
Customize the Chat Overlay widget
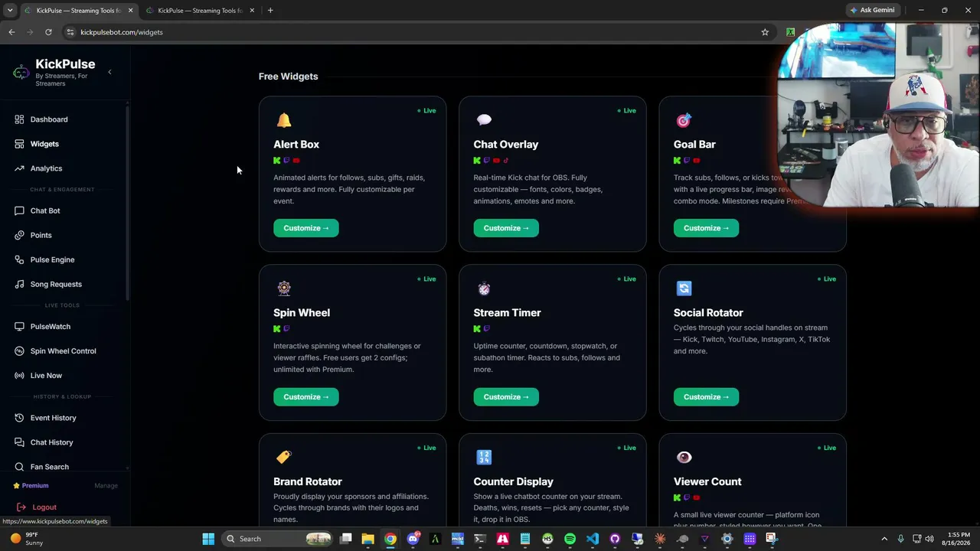point(506,228)
